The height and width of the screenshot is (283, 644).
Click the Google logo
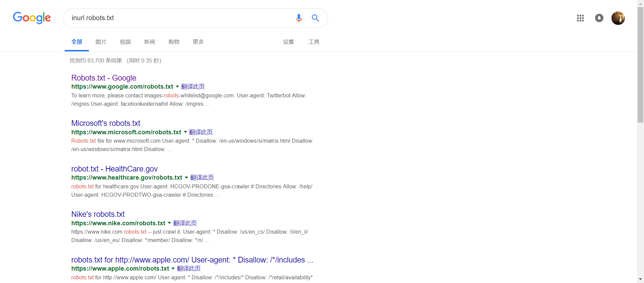coord(32,18)
